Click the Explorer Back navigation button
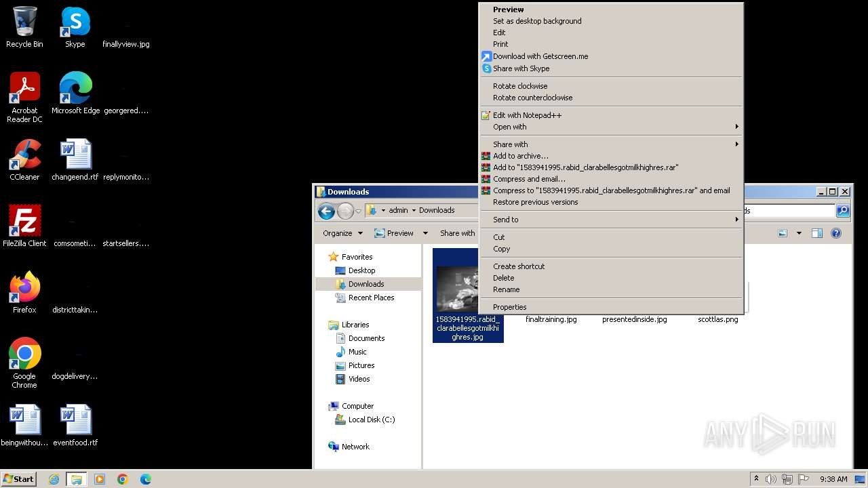This screenshot has width=868, height=488. pos(326,211)
